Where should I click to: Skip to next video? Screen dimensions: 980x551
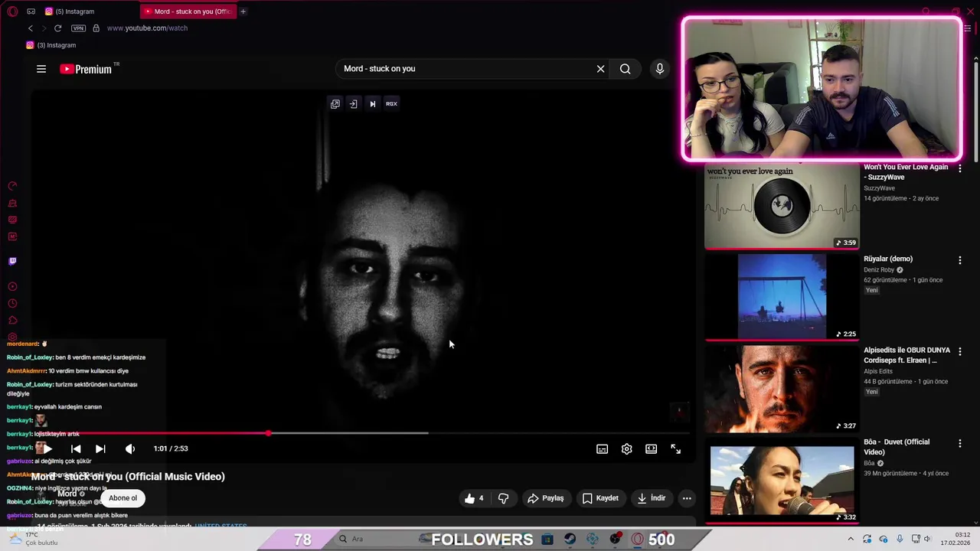click(100, 449)
